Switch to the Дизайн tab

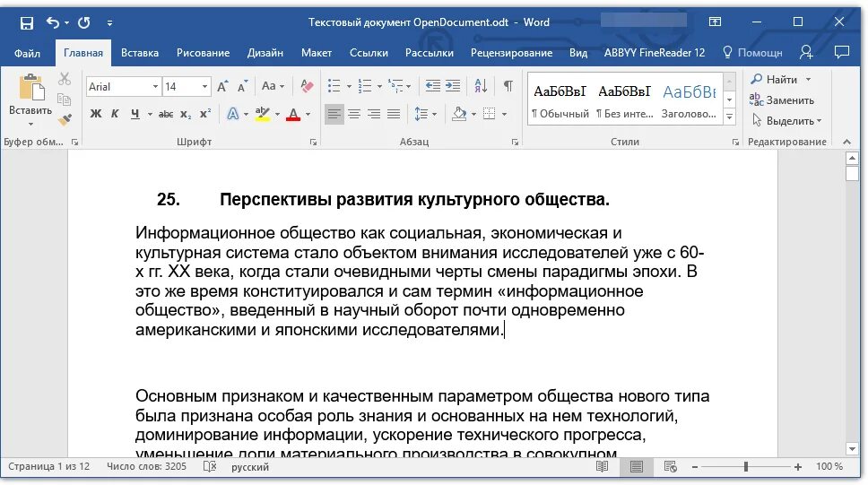coord(265,53)
